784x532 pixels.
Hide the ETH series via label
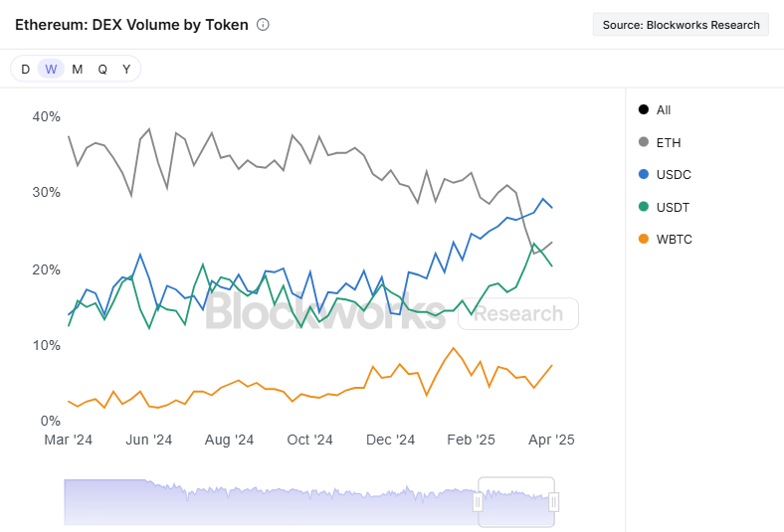click(669, 143)
